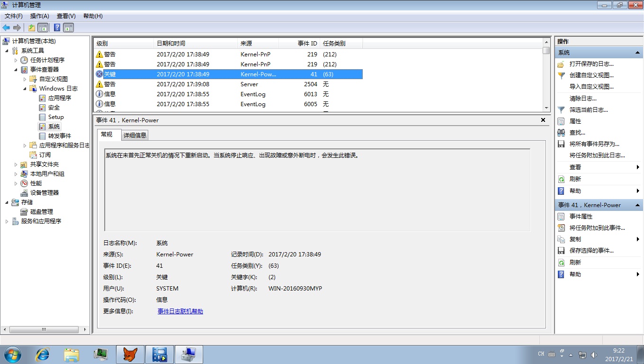This screenshot has height=364, width=644.
Task: Click 创建自定义视图 action
Action: 591,75
